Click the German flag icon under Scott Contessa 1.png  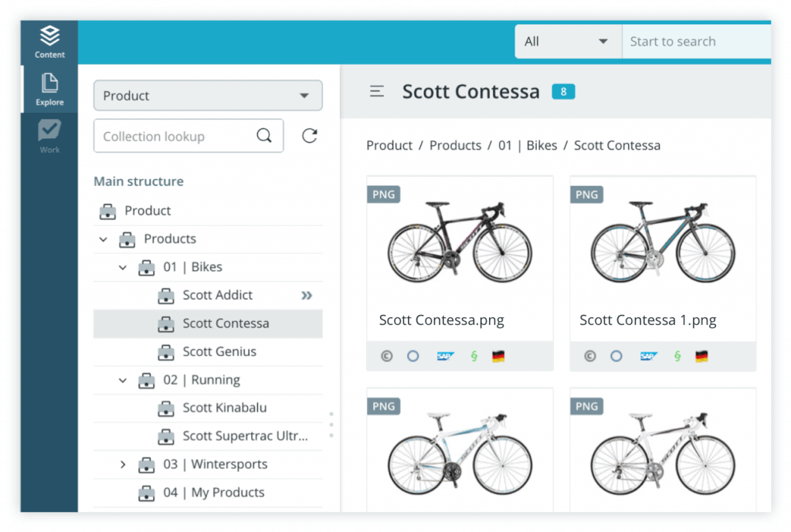click(x=701, y=357)
